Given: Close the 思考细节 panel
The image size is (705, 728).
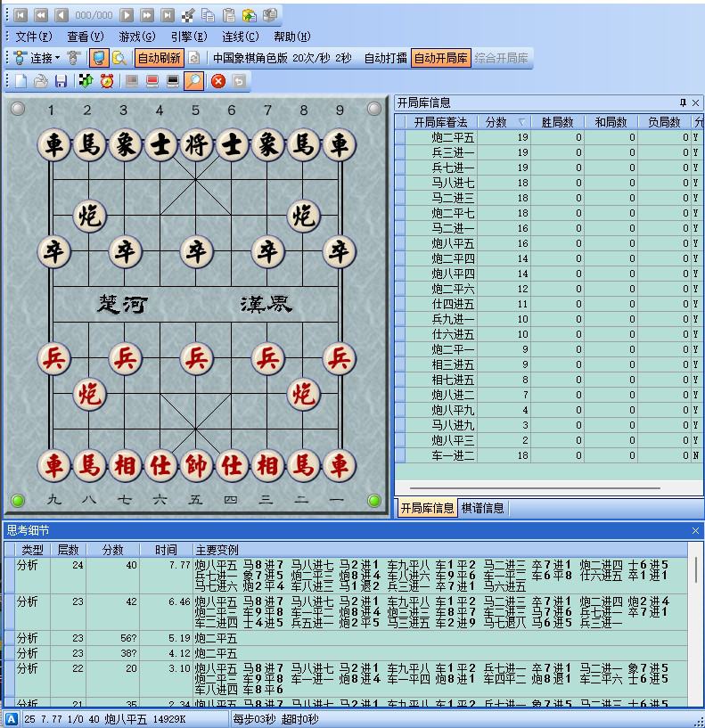Looking at the screenshot, I should point(695,530).
